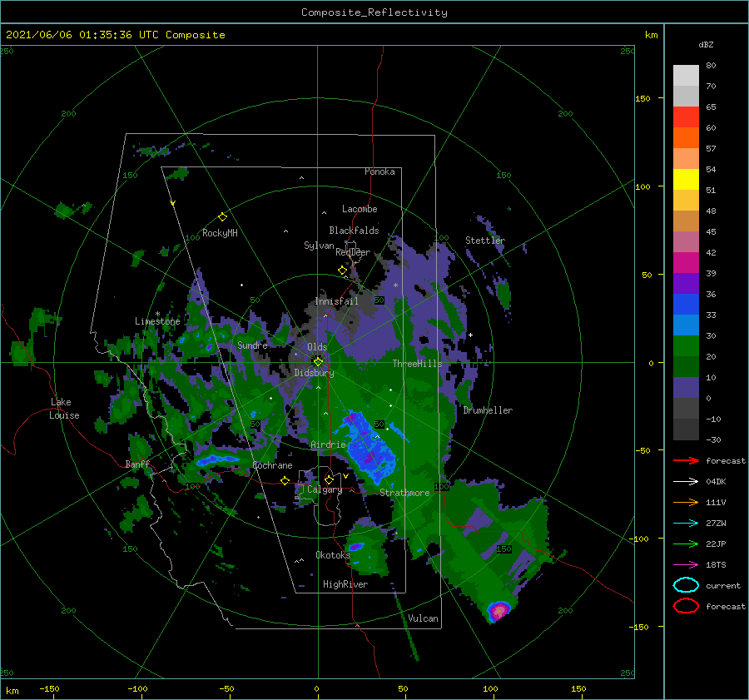Click the Composite_Reflectivity title text
749x700 pixels.
coord(374,12)
